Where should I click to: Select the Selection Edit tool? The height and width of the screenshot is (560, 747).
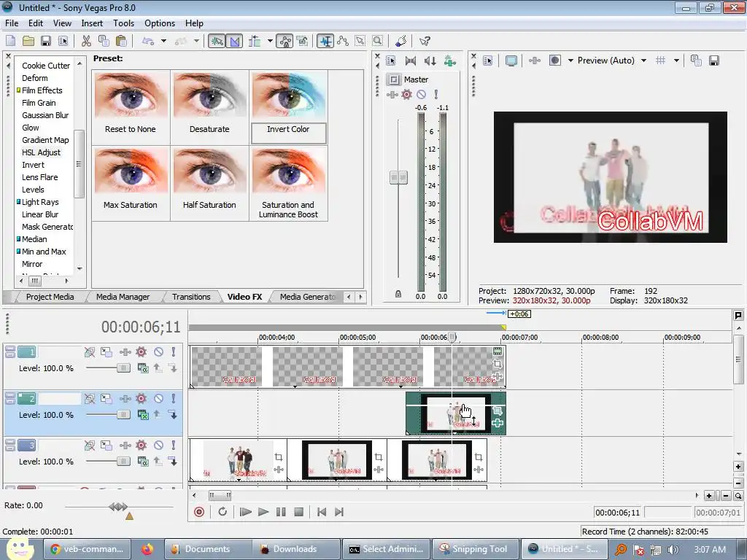point(360,41)
